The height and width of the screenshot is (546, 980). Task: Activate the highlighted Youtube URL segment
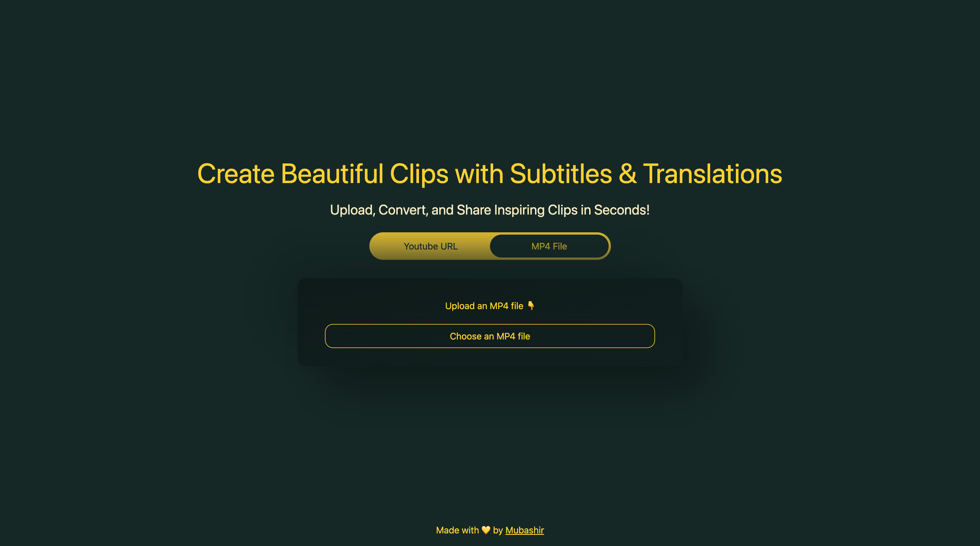tap(431, 246)
